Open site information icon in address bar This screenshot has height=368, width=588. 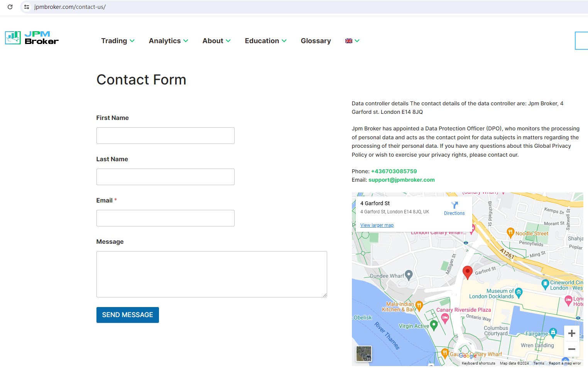27,7
